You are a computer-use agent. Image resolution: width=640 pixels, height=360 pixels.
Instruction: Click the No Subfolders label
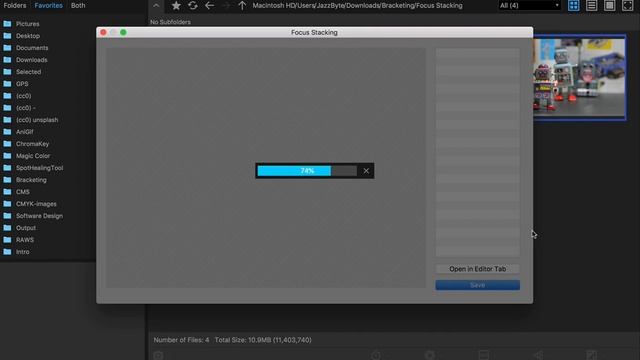point(170,22)
